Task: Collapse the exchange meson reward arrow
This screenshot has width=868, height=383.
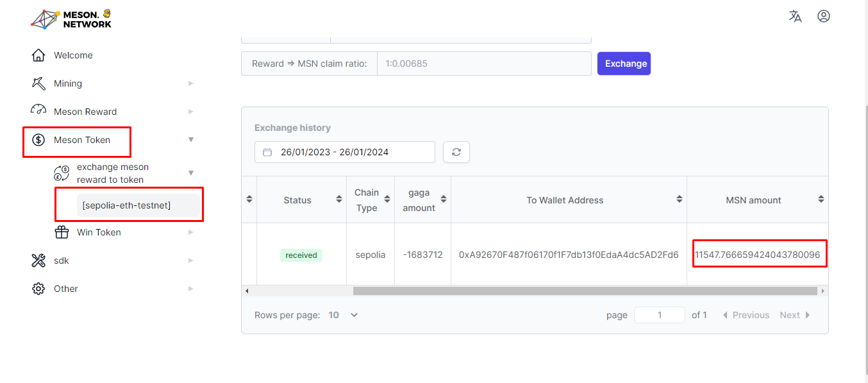Action: [190, 173]
